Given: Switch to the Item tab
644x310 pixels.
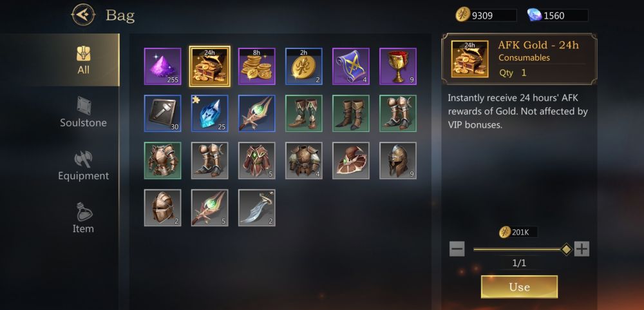Looking at the screenshot, I should 83,218.
